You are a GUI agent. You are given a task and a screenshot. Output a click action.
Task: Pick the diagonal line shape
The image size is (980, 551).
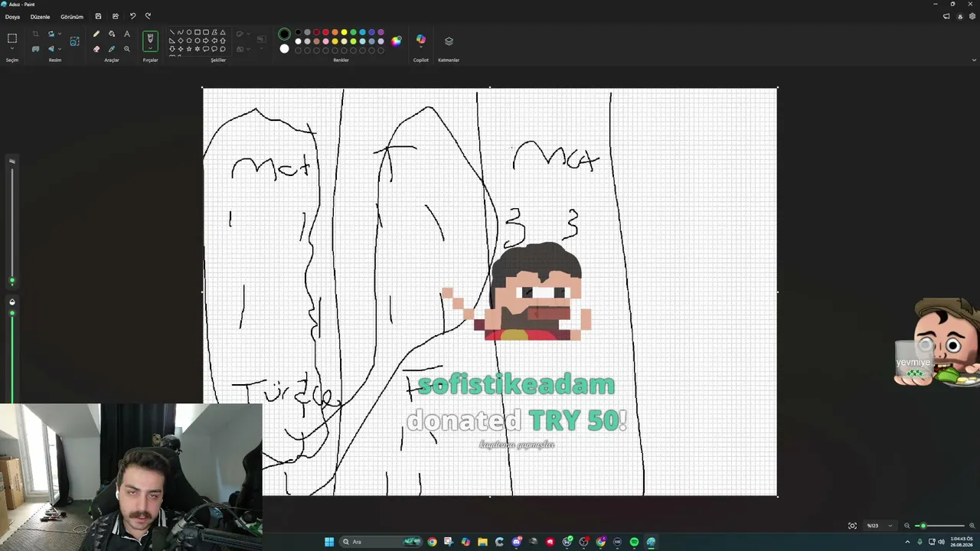[171, 32]
